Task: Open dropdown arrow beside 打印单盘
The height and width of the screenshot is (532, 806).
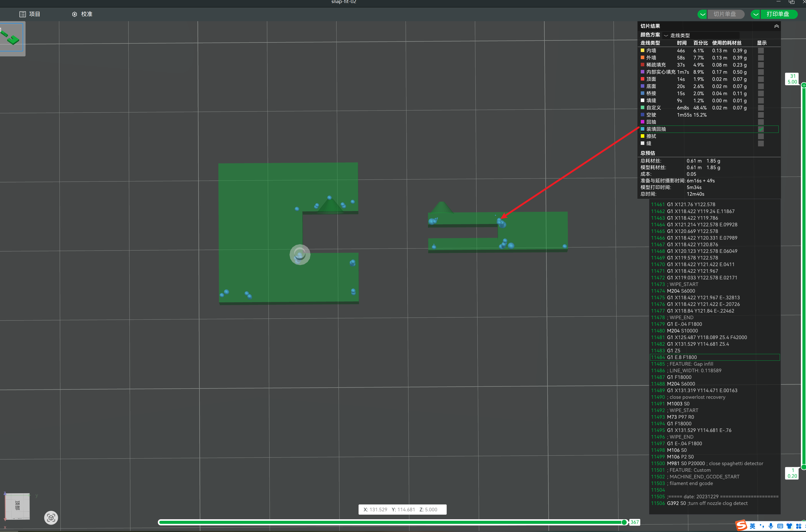Action: 755,14
